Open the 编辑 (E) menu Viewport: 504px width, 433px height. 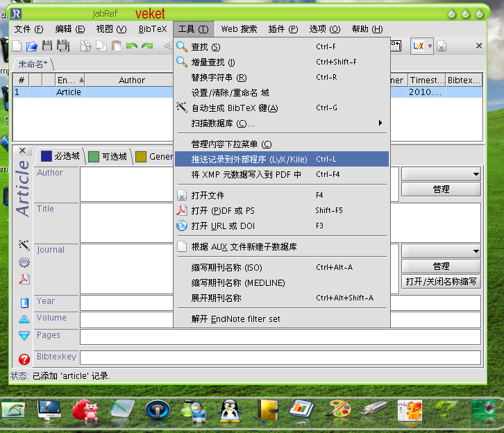point(69,29)
